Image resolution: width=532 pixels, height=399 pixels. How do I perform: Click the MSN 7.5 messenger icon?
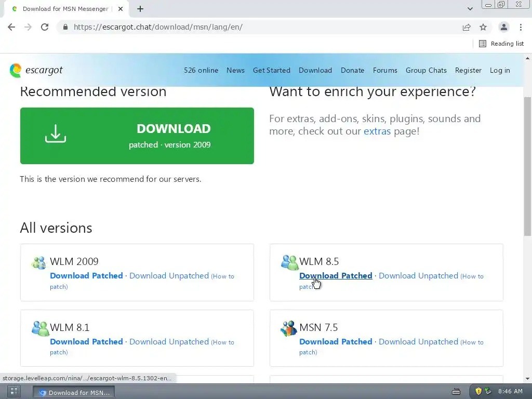[x=289, y=328]
